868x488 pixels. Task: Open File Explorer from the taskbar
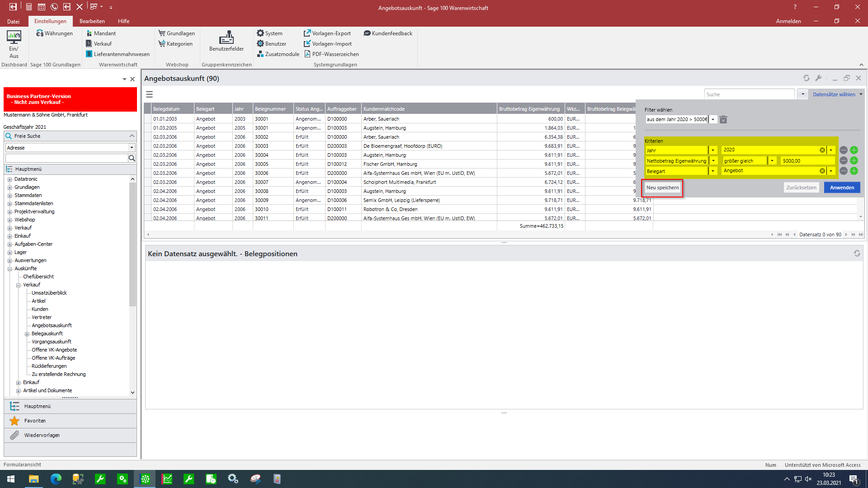[34, 479]
